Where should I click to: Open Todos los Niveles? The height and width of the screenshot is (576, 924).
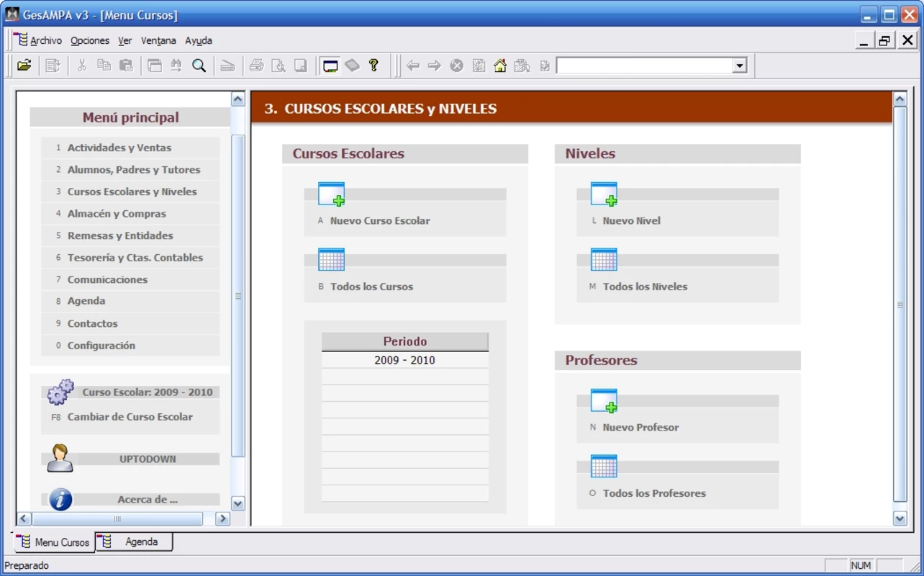pos(645,287)
